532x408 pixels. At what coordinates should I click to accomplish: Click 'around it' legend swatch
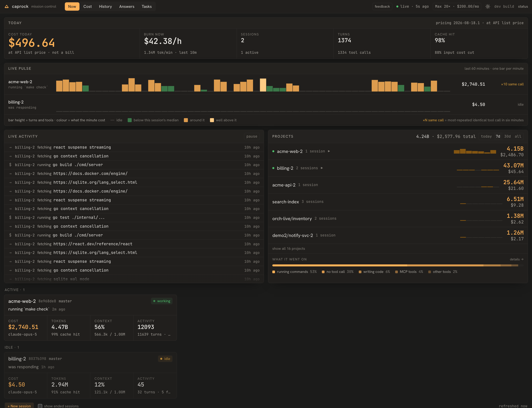point(186,120)
